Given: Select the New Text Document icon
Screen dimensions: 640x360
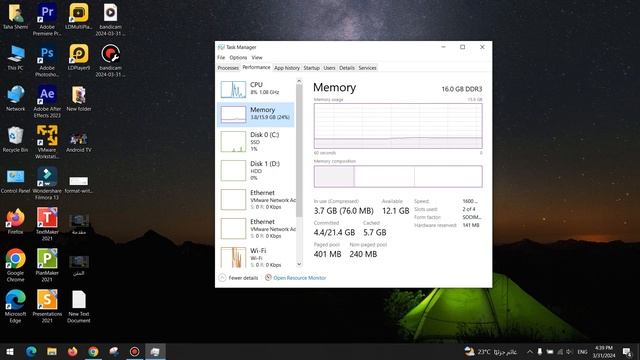Looking at the screenshot, I should coord(78,307).
